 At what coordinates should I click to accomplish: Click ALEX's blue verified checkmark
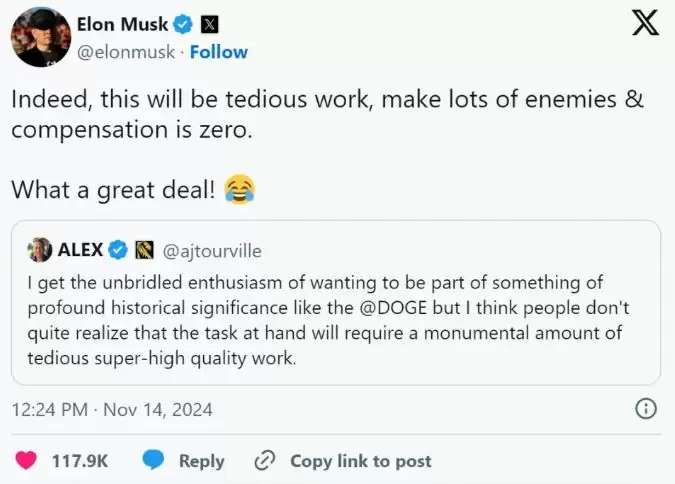pyautogui.click(x=117, y=249)
